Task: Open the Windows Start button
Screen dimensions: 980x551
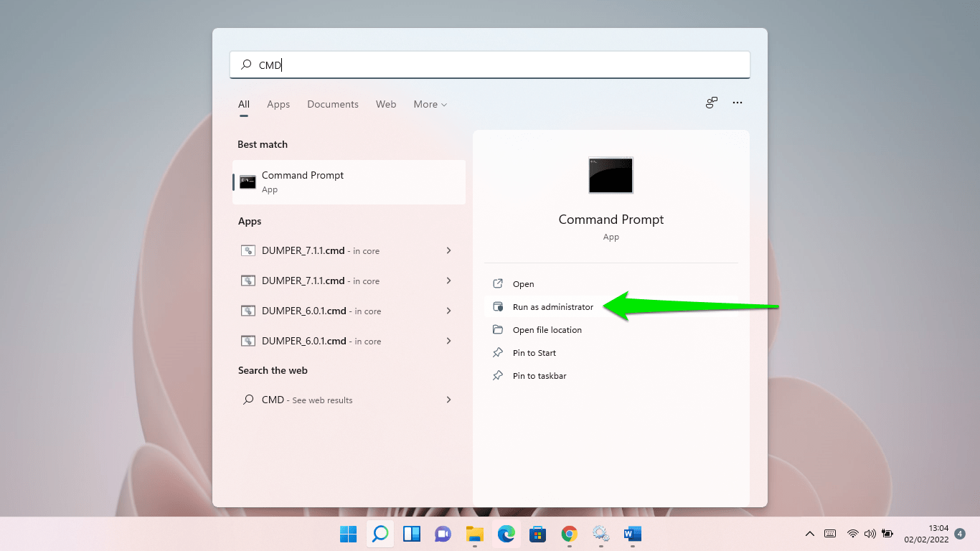Action: [348, 534]
